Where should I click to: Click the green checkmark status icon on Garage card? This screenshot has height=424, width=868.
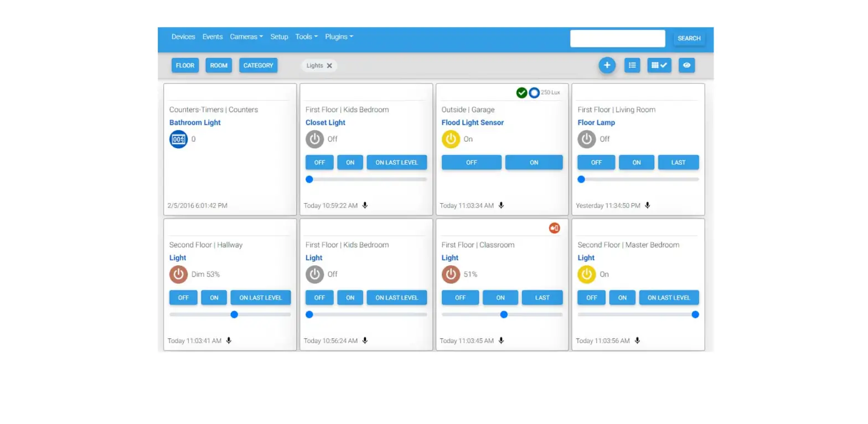pos(521,92)
